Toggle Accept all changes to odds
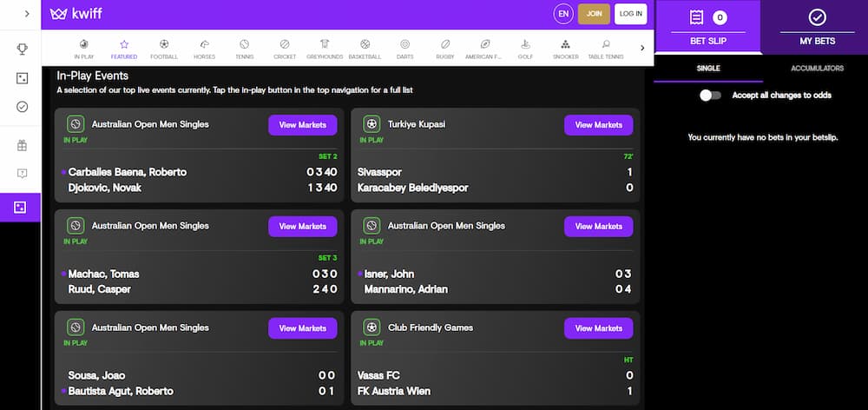868x410 pixels. 710,96
